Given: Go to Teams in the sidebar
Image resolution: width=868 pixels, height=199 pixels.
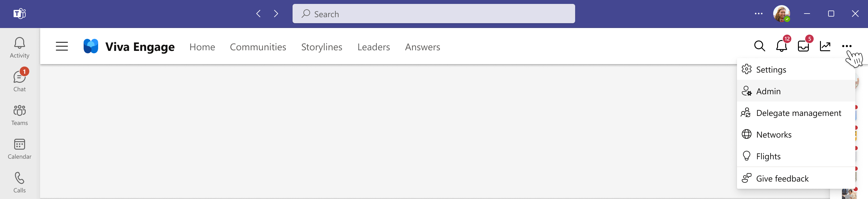Looking at the screenshot, I should [20, 115].
